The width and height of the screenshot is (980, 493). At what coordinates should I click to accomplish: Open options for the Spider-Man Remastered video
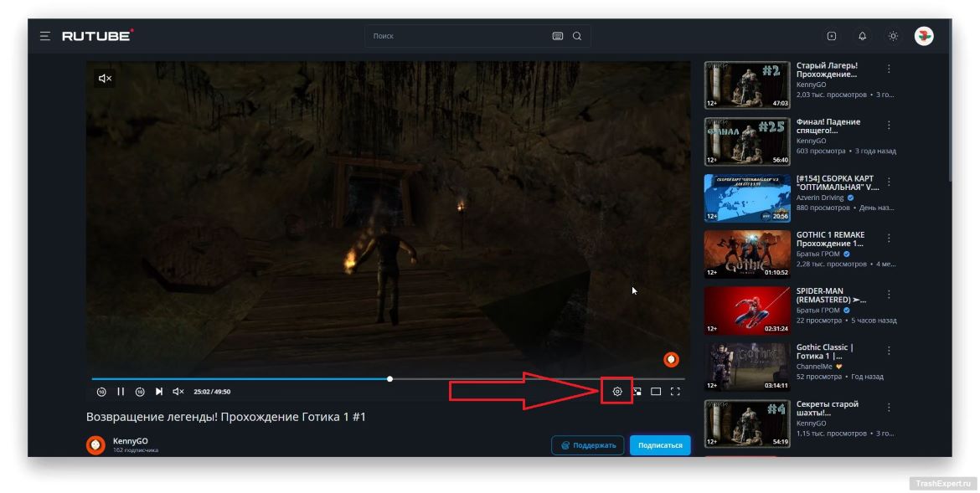click(x=889, y=295)
